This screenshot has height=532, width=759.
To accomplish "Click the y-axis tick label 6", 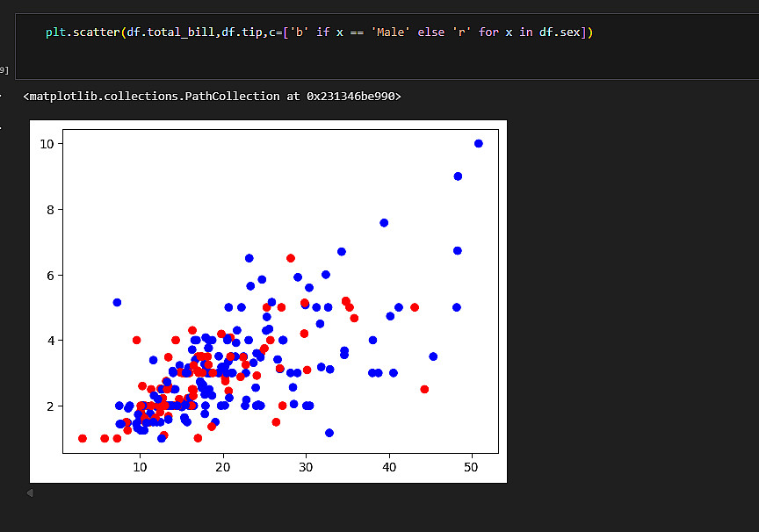I will click(50, 276).
